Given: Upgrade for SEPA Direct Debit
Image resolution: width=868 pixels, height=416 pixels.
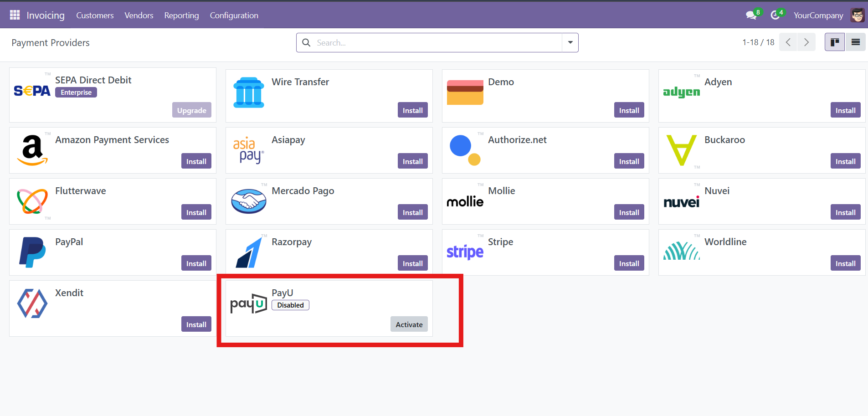Looking at the screenshot, I should coord(192,110).
